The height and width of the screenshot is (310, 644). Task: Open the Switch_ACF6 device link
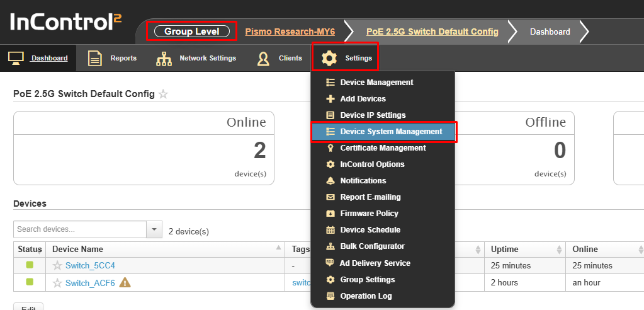pyautogui.click(x=91, y=283)
